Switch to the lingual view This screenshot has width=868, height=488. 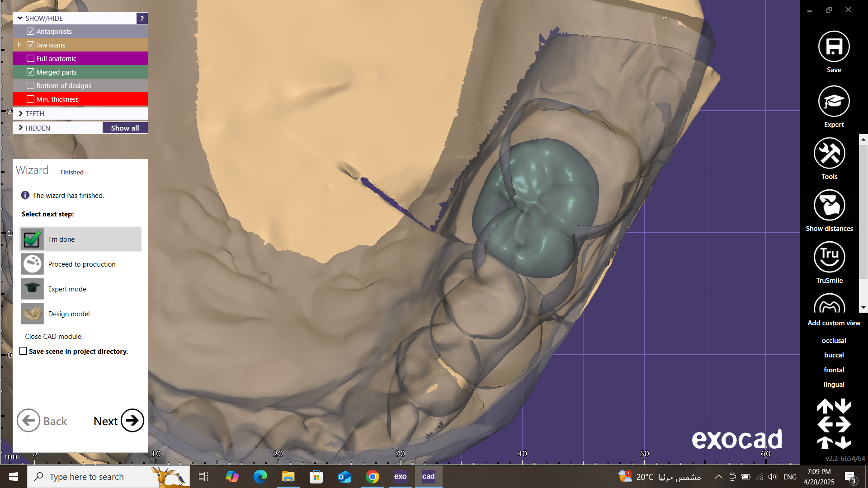tap(834, 385)
